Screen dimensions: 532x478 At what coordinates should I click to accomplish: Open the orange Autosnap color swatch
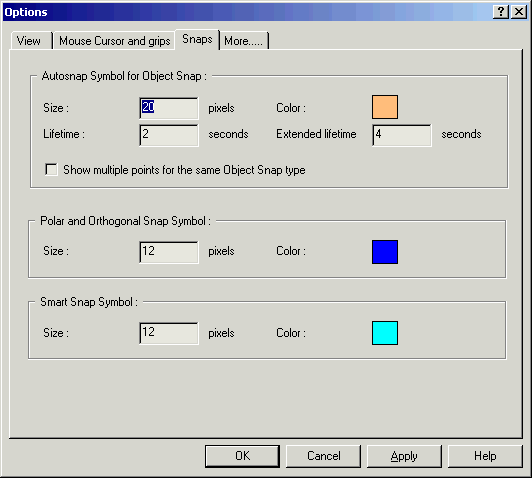click(x=385, y=107)
